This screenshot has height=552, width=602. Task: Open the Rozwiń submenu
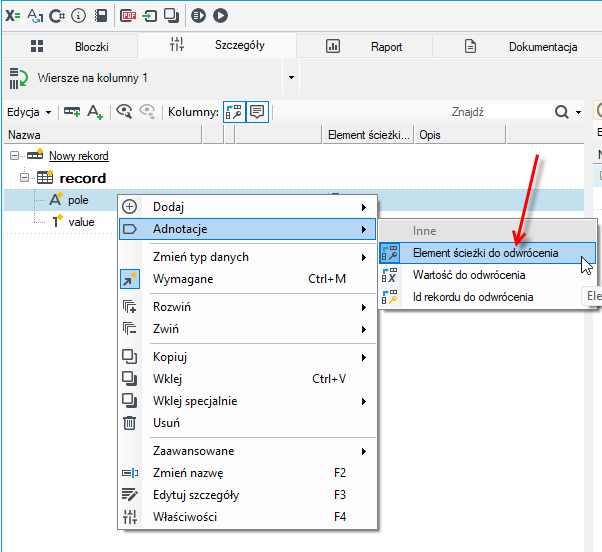(x=247, y=307)
